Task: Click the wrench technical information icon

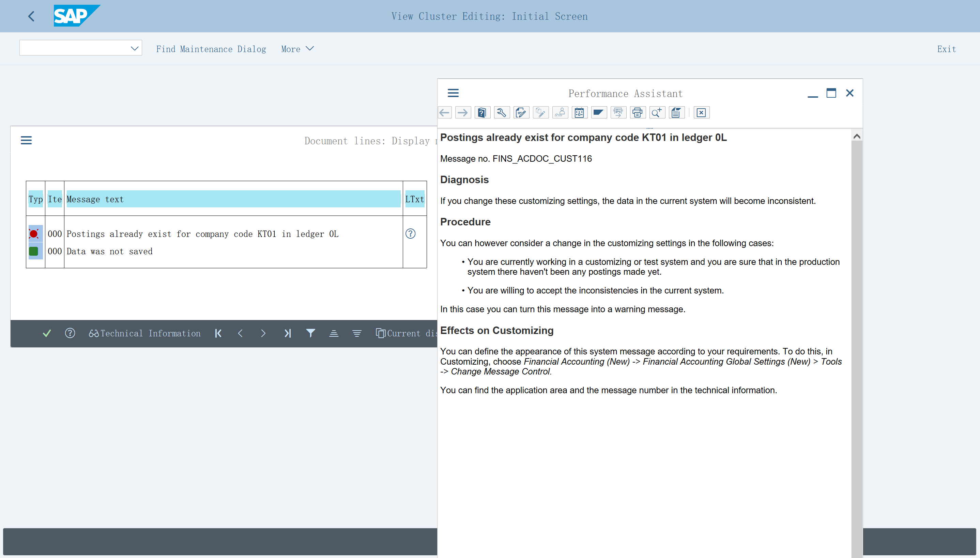Action: [x=501, y=113]
